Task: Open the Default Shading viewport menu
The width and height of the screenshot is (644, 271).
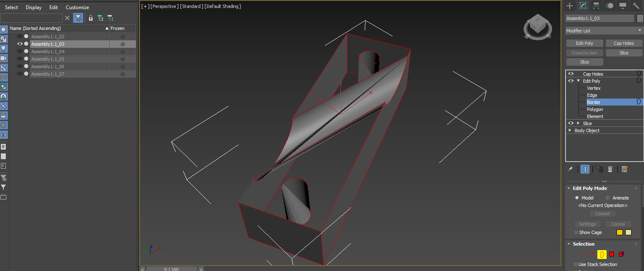Action: 223,6
